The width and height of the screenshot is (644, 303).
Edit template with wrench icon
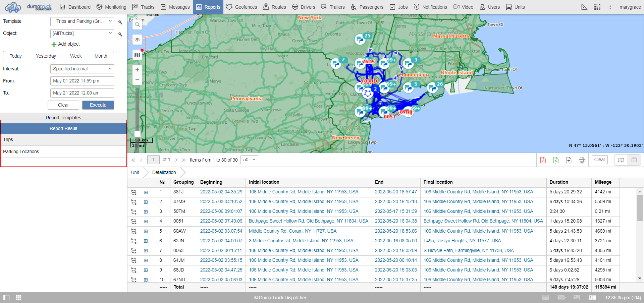[120, 22]
